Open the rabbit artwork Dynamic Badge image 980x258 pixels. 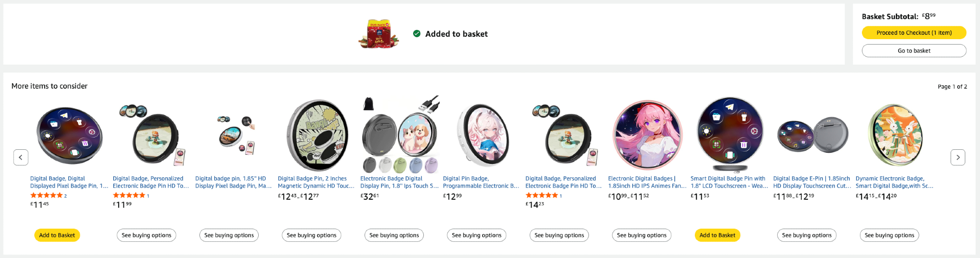tap(895, 136)
